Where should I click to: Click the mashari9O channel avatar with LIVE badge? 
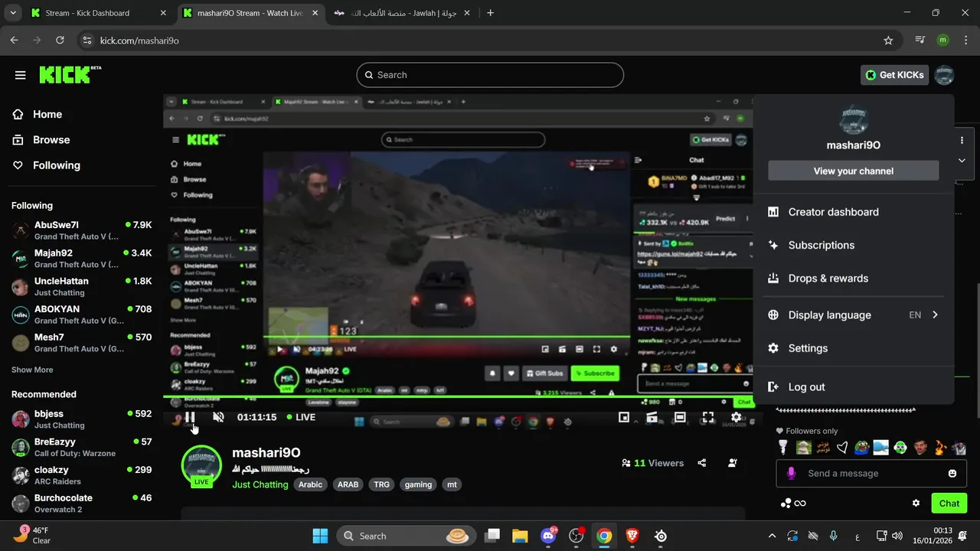click(201, 465)
